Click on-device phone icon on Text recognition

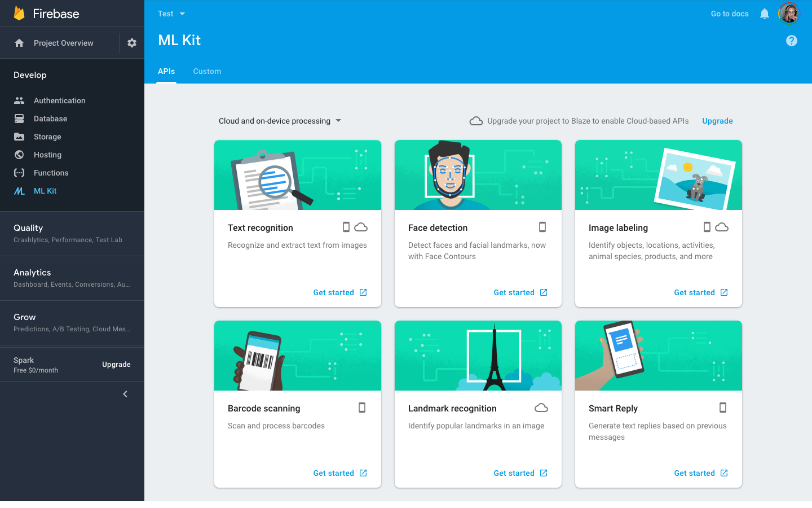346,227
